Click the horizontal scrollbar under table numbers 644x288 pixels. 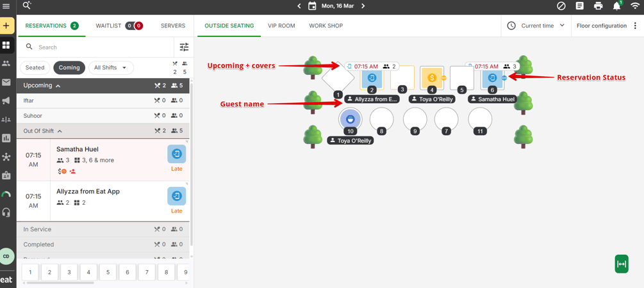pos(61,283)
